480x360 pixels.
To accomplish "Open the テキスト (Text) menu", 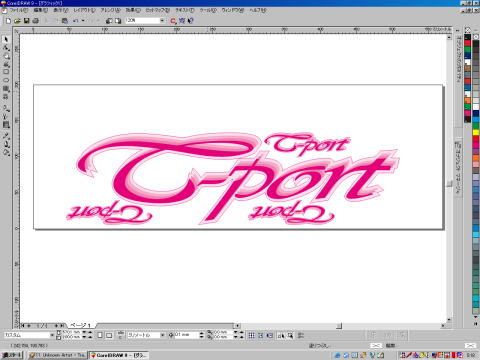I will (x=185, y=10).
